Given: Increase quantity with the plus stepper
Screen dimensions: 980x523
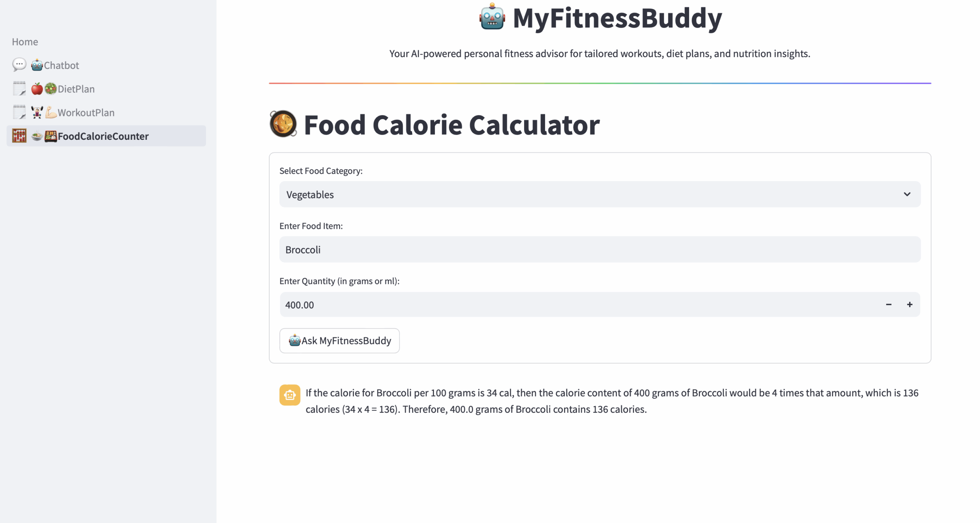Looking at the screenshot, I should (x=909, y=304).
